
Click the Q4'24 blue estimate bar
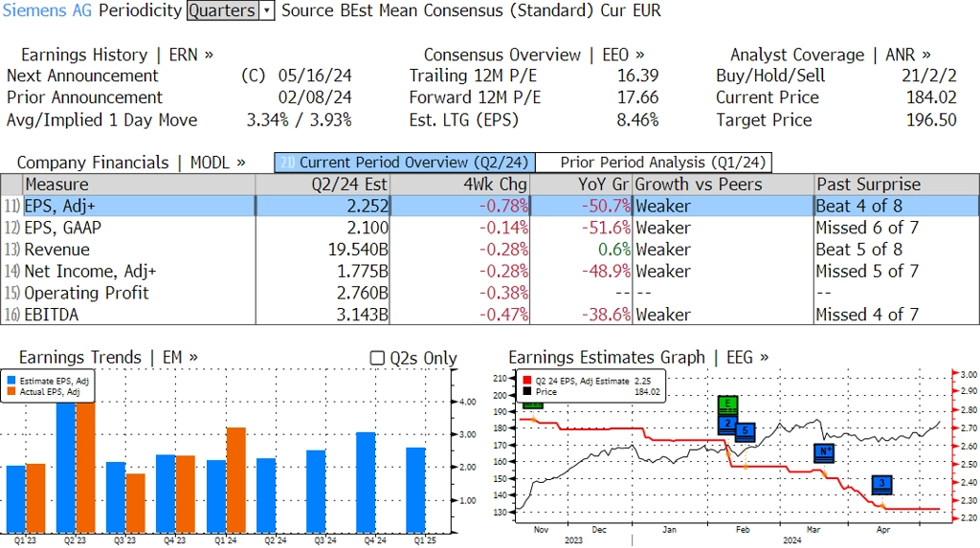pos(366,483)
